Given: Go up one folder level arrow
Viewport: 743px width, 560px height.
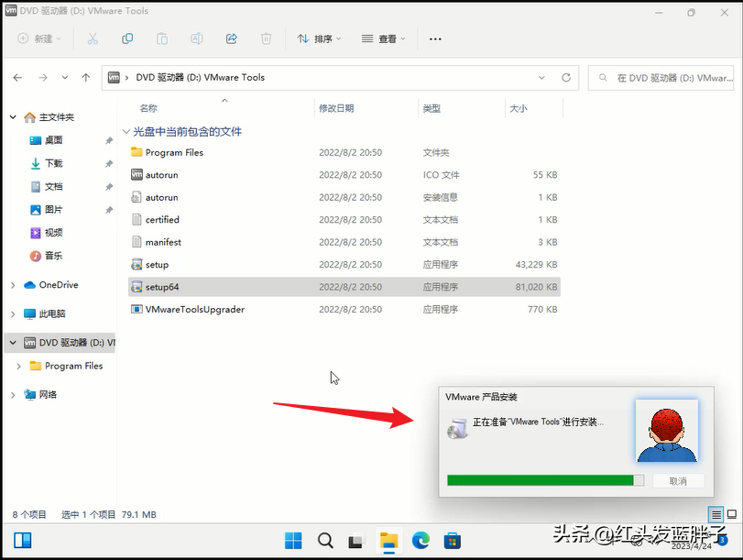Looking at the screenshot, I should point(86,77).
